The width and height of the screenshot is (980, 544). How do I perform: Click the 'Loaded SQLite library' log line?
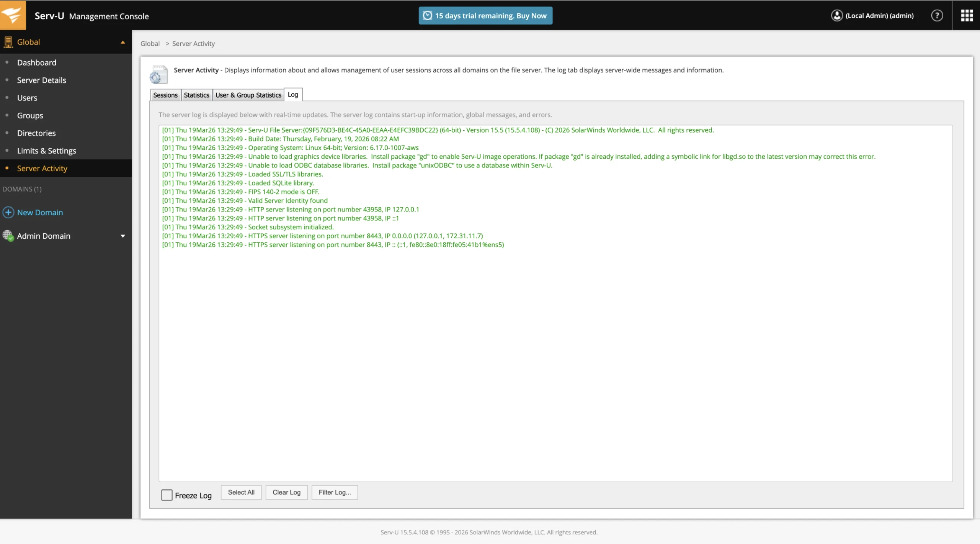coord(238,183)
